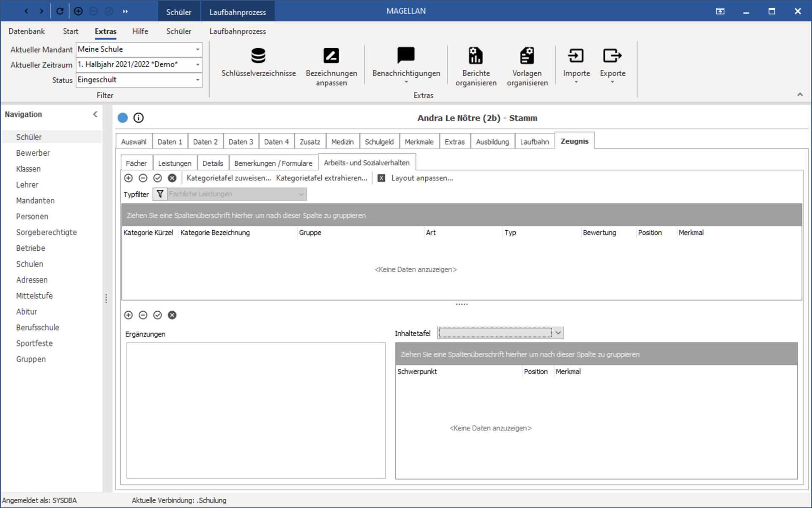
Task: Open the Hilfe menu
Action: click(140, 31)
